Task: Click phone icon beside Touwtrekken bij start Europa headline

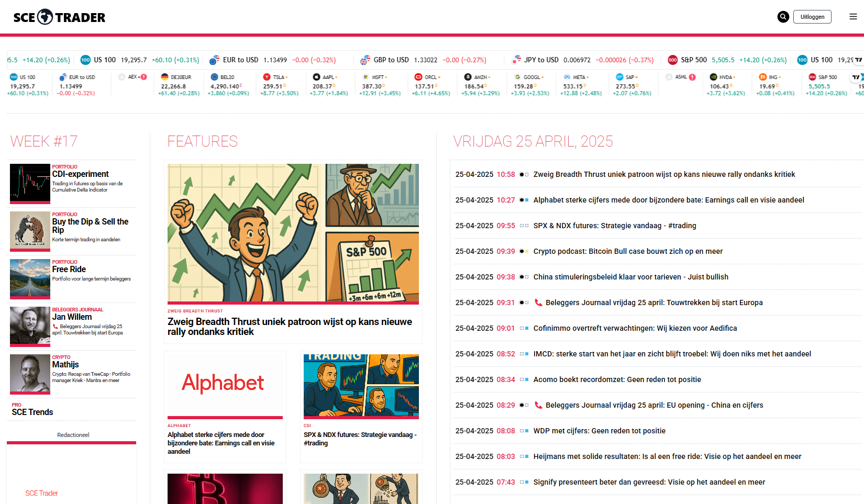Action: pyautogui.click(x=538, y=303)
